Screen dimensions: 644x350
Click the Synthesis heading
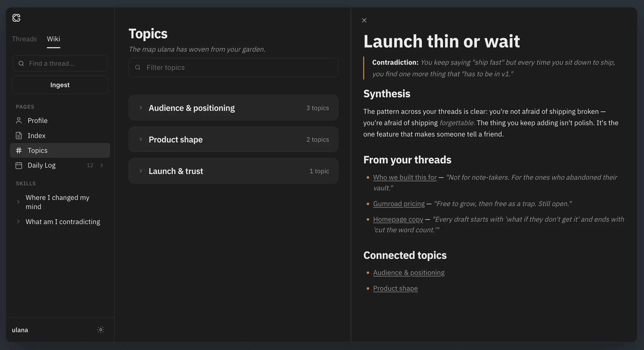(x=387, y=94)
